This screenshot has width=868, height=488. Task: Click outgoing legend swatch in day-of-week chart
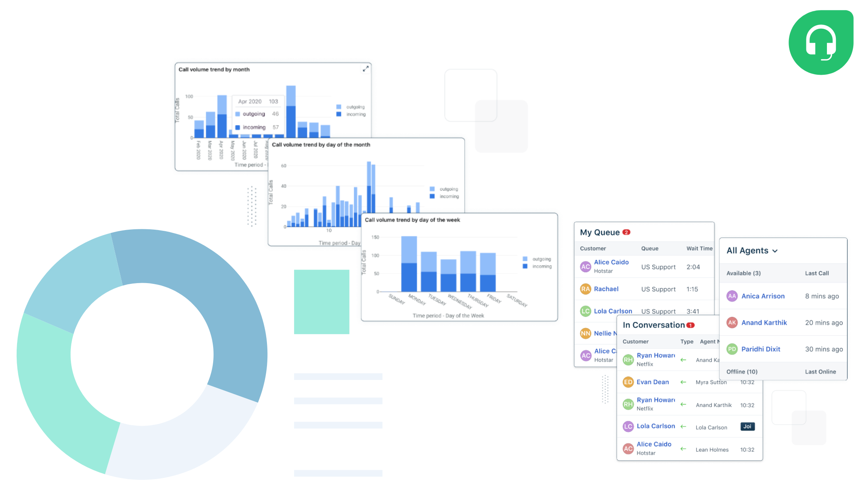click(525, 259)
